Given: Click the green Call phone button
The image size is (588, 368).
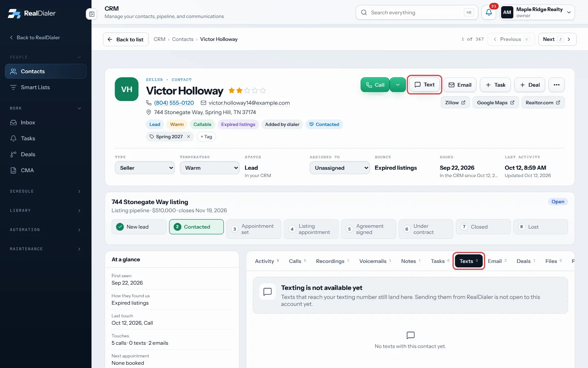Looking at the screenshot, I should point(375,85).
